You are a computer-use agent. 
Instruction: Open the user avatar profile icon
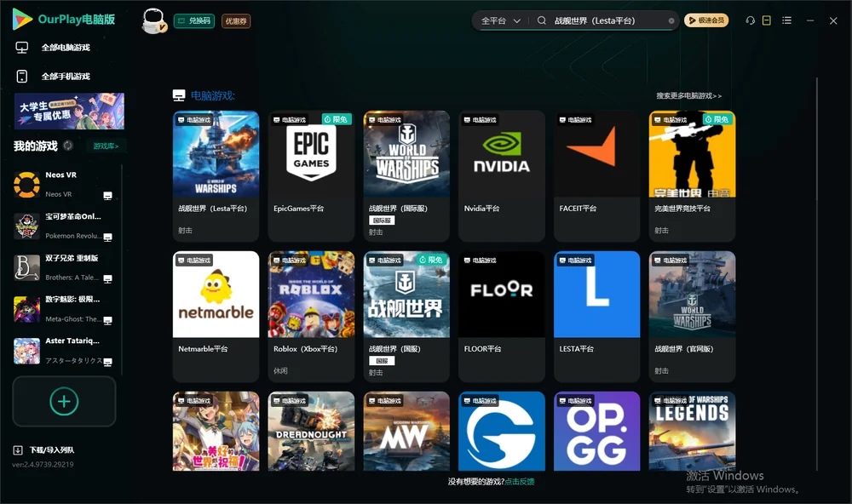click(153, 21)
